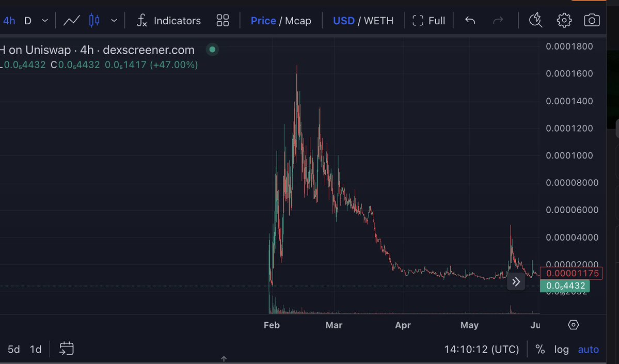The width and height of the screenshot is (619, 364).
Task: Open the quick search lightning icon
Action: pyautogui.click(x=535, y=20)
